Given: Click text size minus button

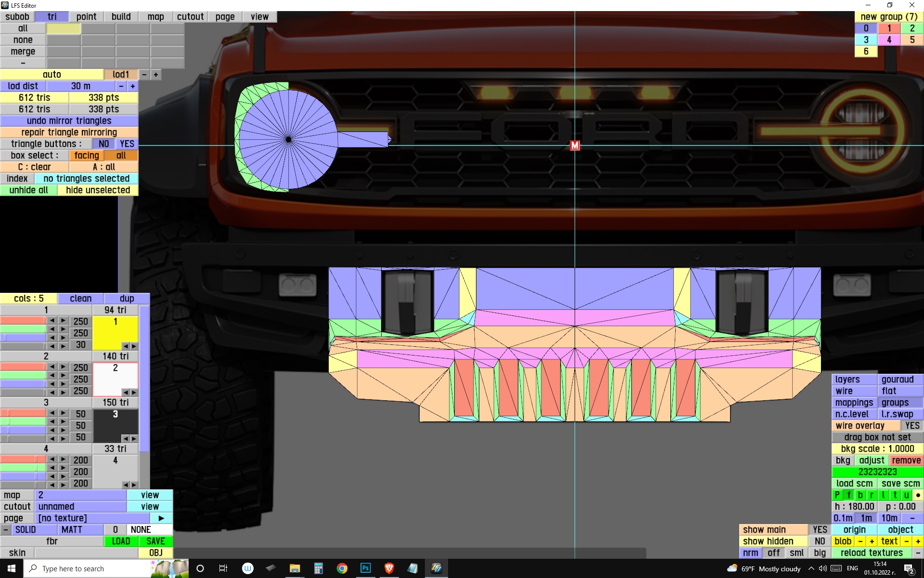Looking at the screenshot, I should pyautogui.click(x=907, y=541).
